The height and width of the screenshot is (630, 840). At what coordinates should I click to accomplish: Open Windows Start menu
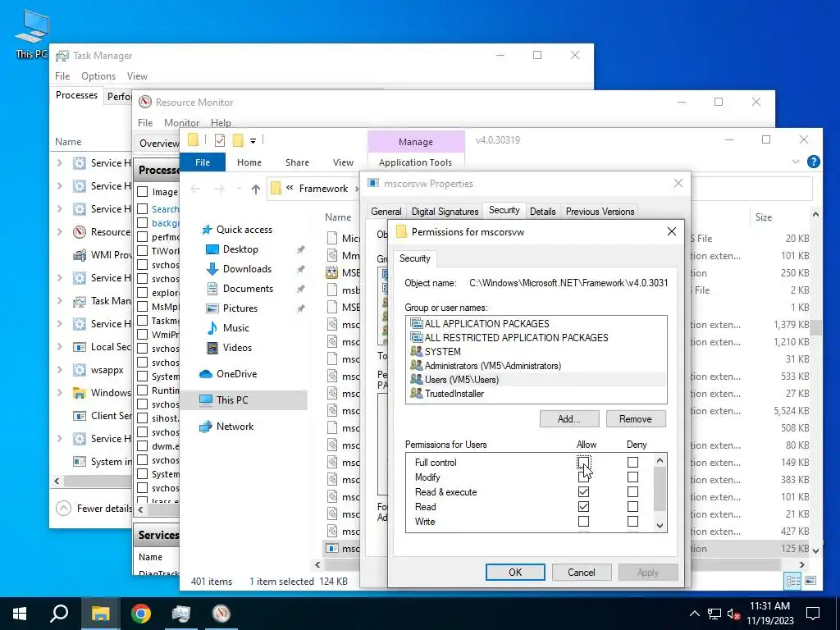pos(20,614)
